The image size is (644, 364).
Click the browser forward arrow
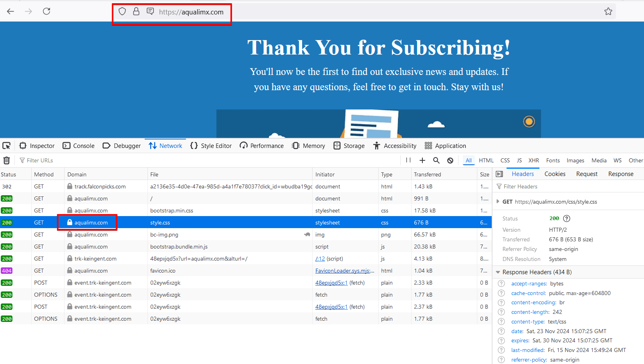point(28,11)
